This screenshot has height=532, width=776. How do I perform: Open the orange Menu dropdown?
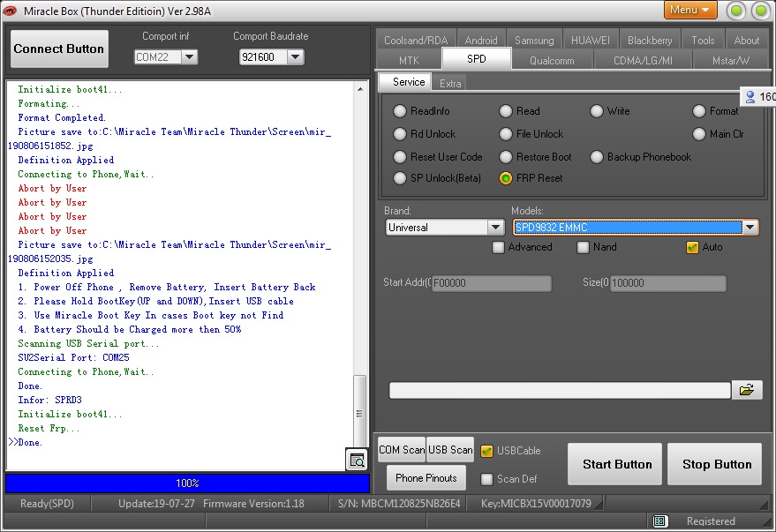689,10
